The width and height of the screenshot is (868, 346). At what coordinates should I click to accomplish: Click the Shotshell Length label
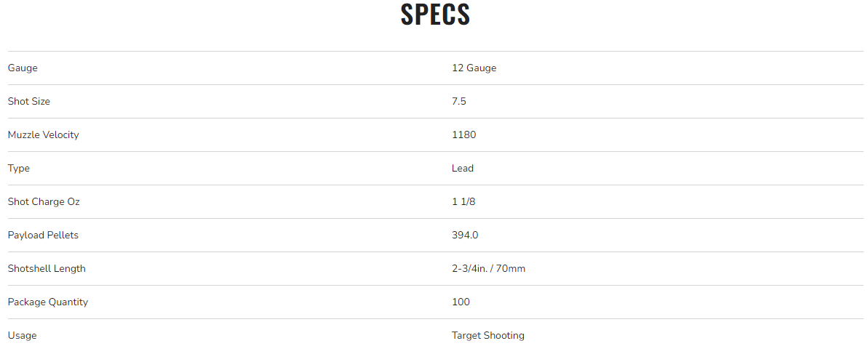click(x=47, y=269)
